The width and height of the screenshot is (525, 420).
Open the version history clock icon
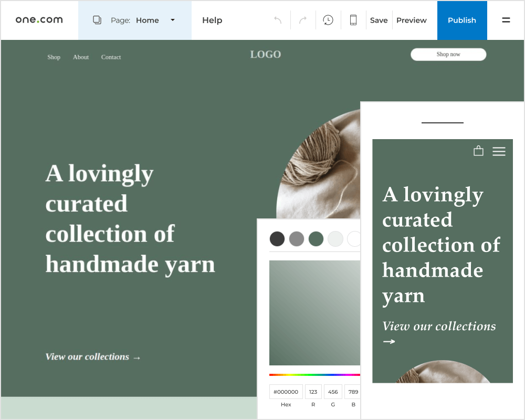coord(328,20)
